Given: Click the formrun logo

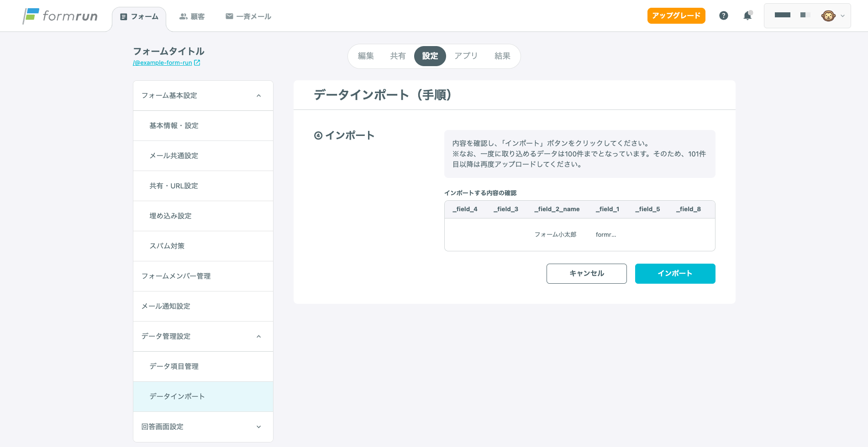Looking at the screenshot, I should 60,16.
